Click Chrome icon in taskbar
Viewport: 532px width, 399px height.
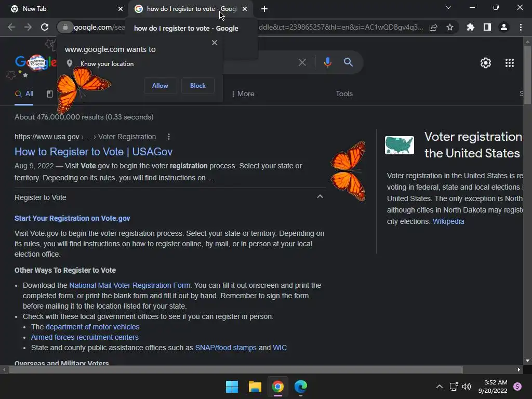[278, 387]
